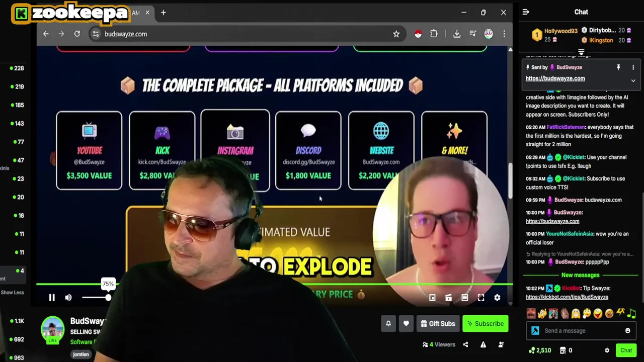Click the green Subscribe button
Screen dimensions: 644x362
[x=486, y=324]
